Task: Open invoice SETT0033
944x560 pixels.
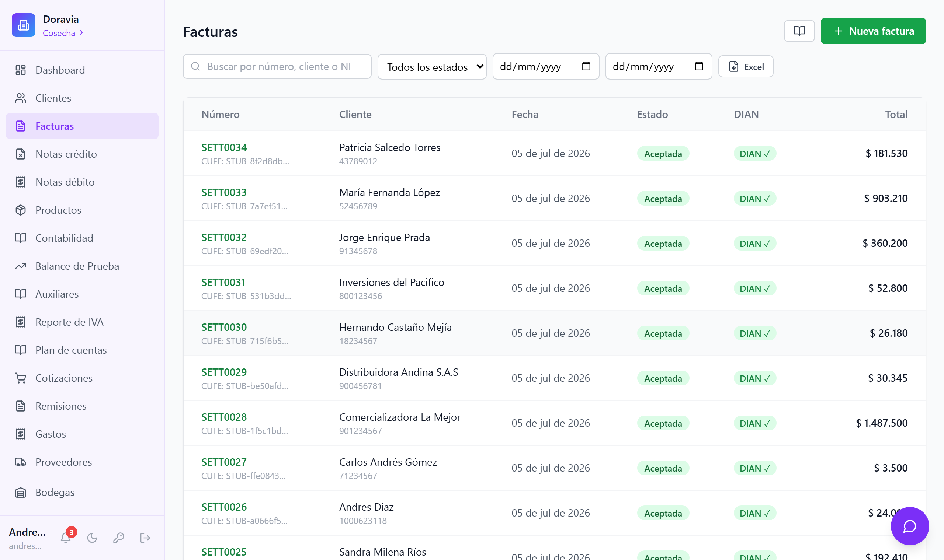Action: click(x=224, y=192)
